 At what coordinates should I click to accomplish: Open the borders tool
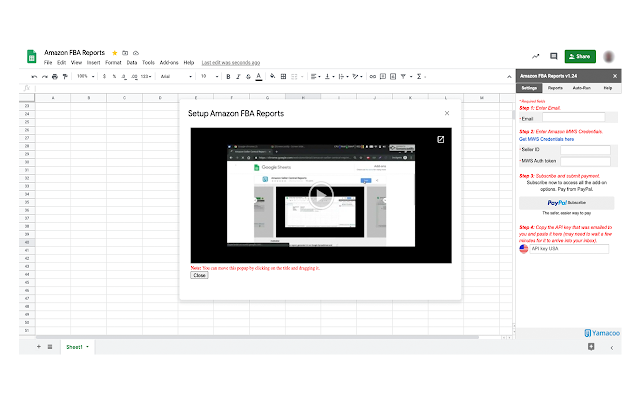283,76
